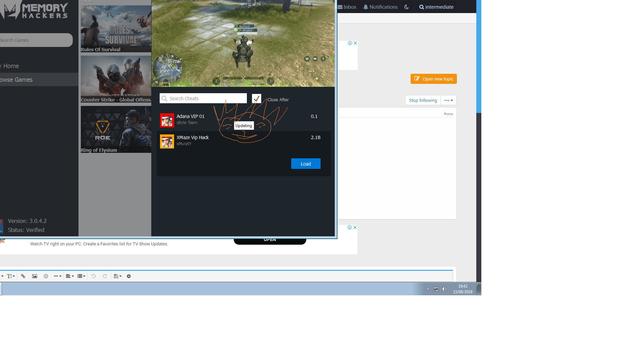The height and width of the screenshot is (362, 644).
Task: Click the #one post number link
Action: 448,114
